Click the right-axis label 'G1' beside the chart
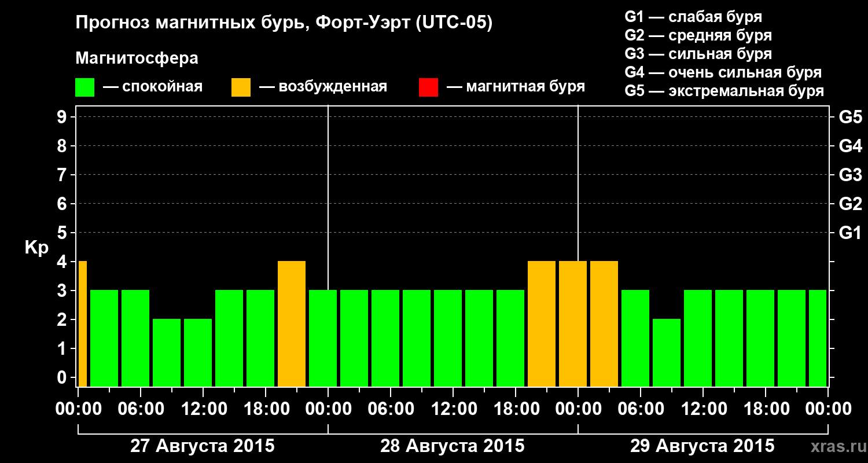868x463 pixels. click(850, 233)
